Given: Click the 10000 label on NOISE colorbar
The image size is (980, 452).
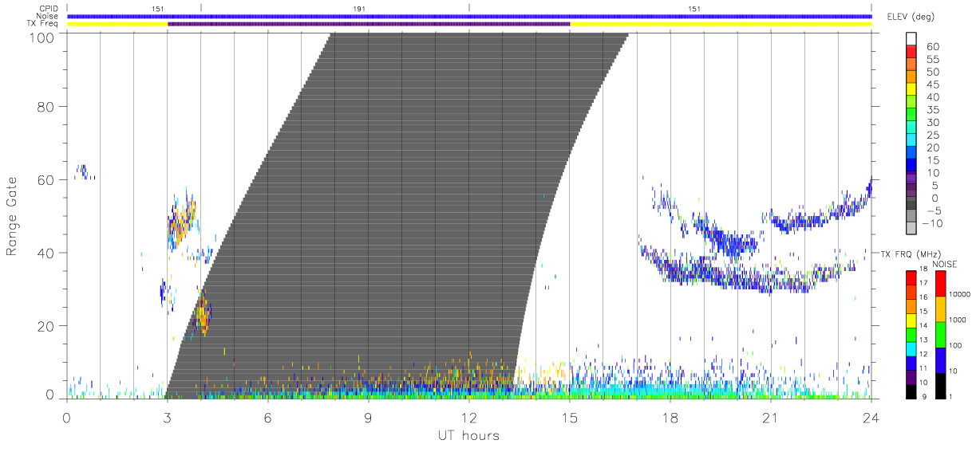Looking at the screenshot, I should pyautogui.click(x=960, y=293).
